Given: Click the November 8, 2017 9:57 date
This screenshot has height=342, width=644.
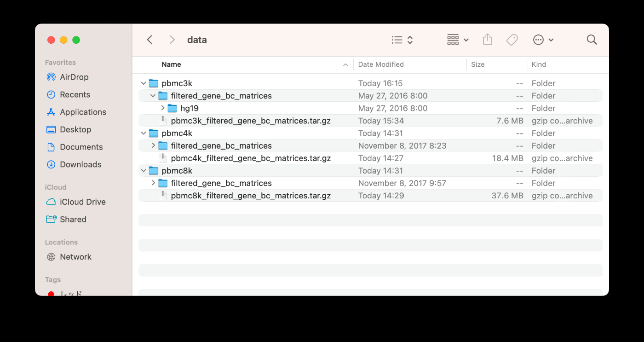Looking at the screenshot, I should (402, 183).
